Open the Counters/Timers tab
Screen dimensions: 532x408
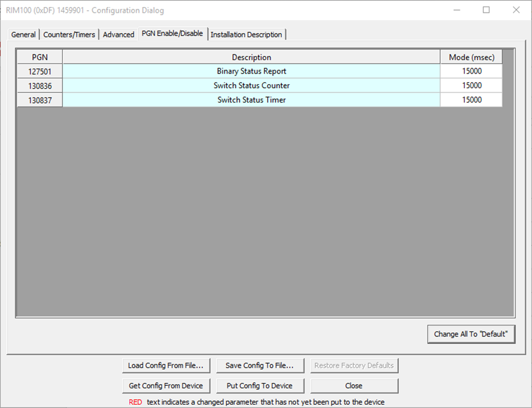pos(69,35)
